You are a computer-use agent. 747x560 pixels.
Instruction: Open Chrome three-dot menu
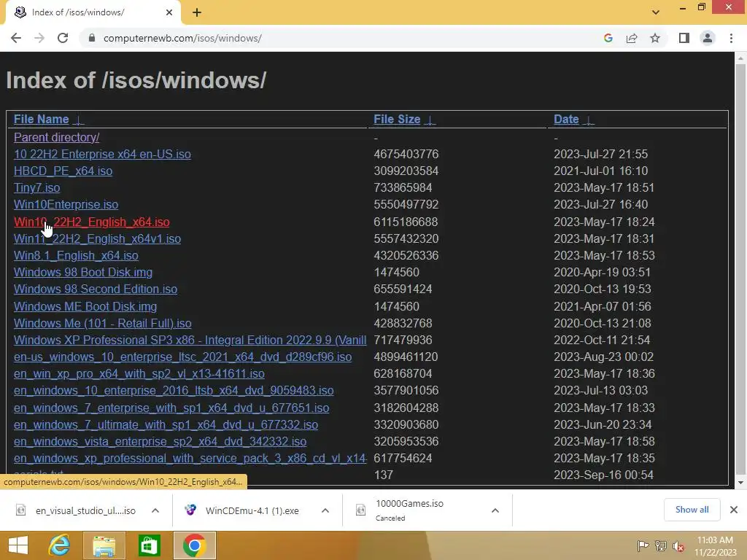coord(731,38)
